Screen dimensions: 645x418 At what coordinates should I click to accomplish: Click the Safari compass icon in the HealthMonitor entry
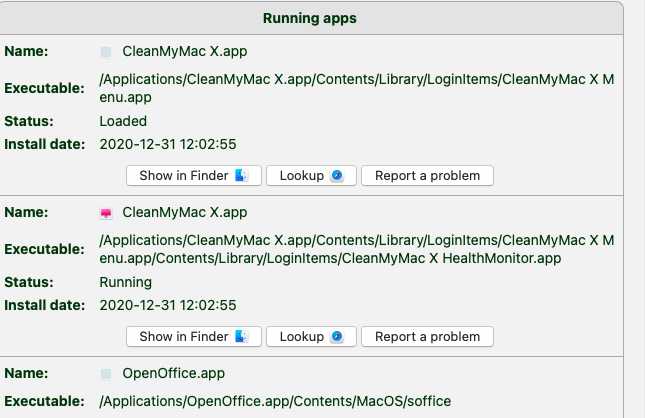coord(337,336)
